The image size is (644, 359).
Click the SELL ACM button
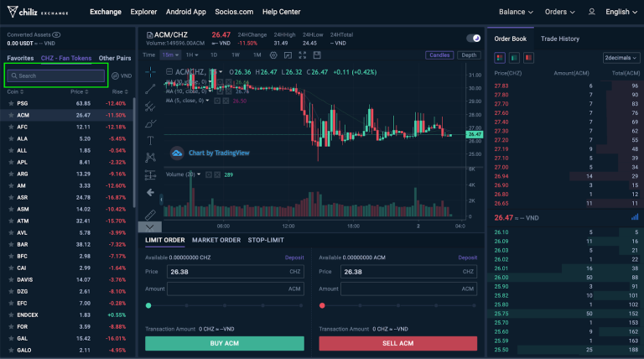(x=398, y=343)
